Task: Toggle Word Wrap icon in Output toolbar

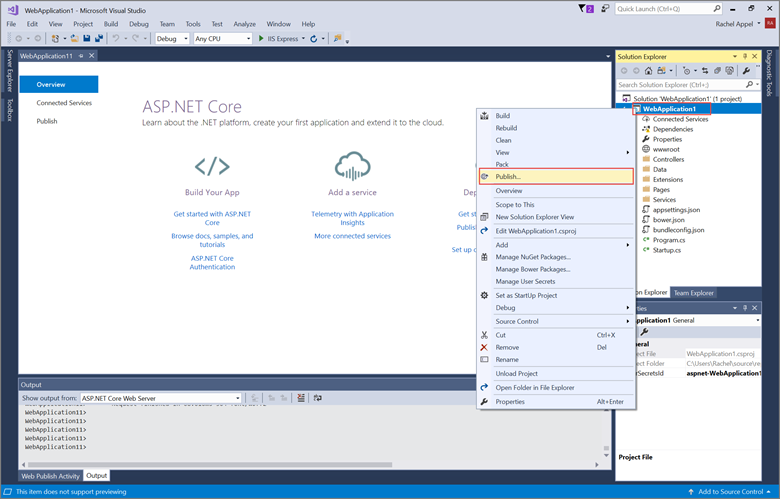Action: coord(318,398)
